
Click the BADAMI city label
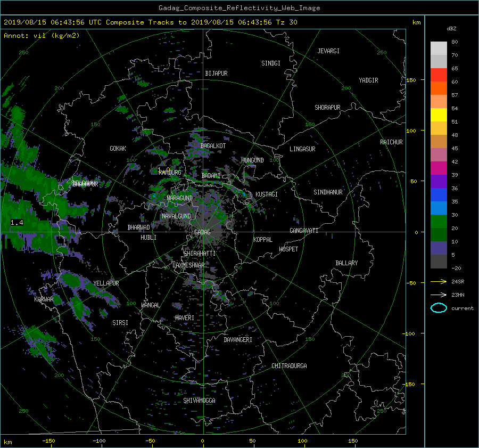tap(211, 176)
